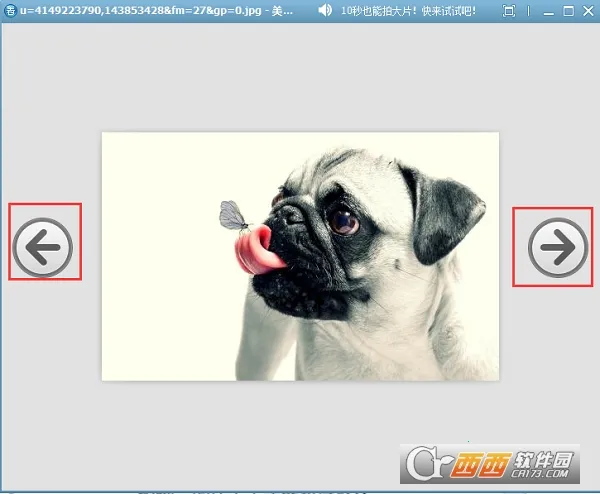
Task: Click the butterfly on the pug's nose
Action: pyautogui.click(x=232, y=214)
